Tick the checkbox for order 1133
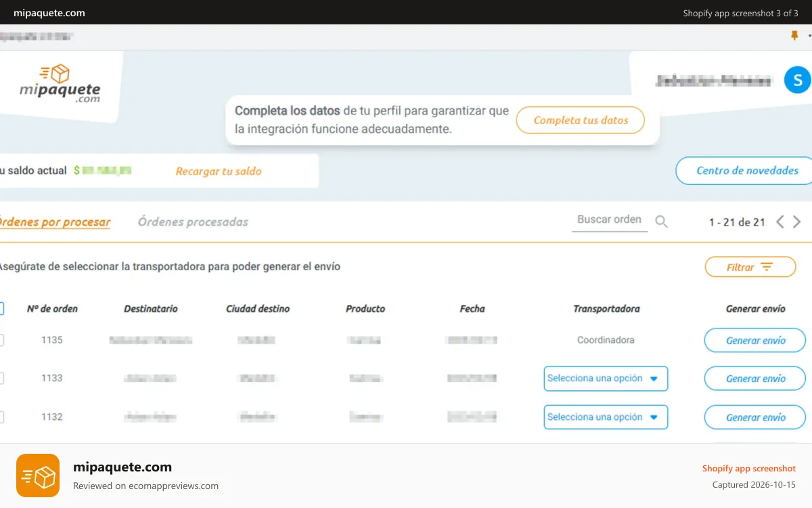 point(1,378)
